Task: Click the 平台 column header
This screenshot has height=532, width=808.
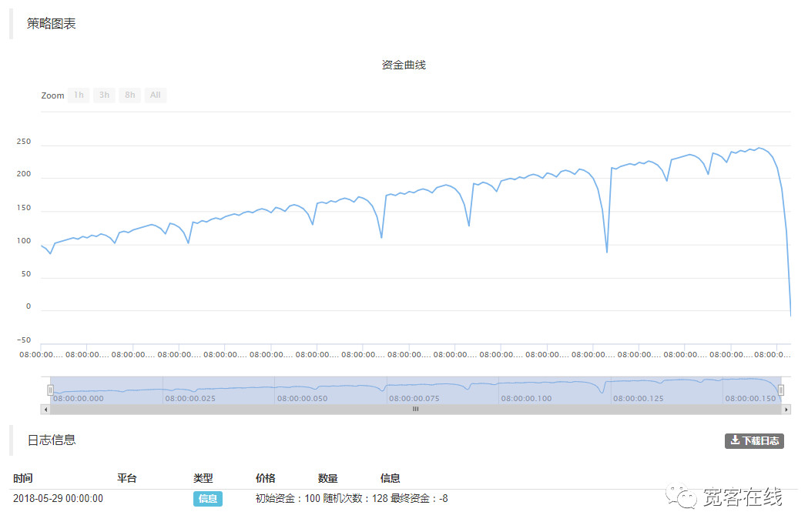Action: [x=127, y=478]
